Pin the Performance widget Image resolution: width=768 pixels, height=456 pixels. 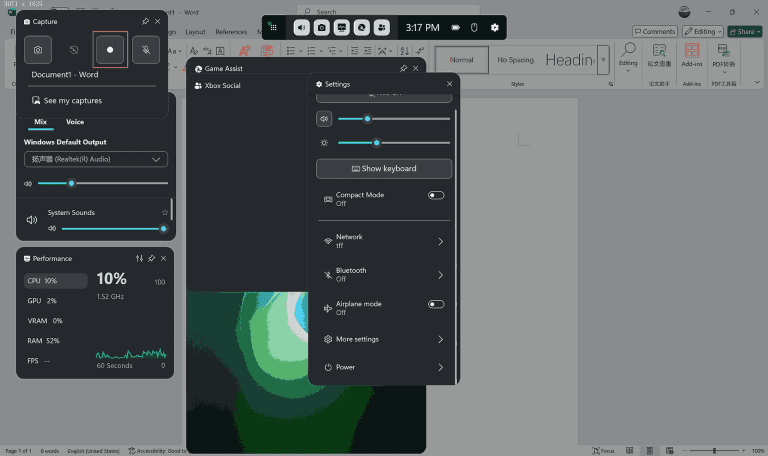pos(152,259)
